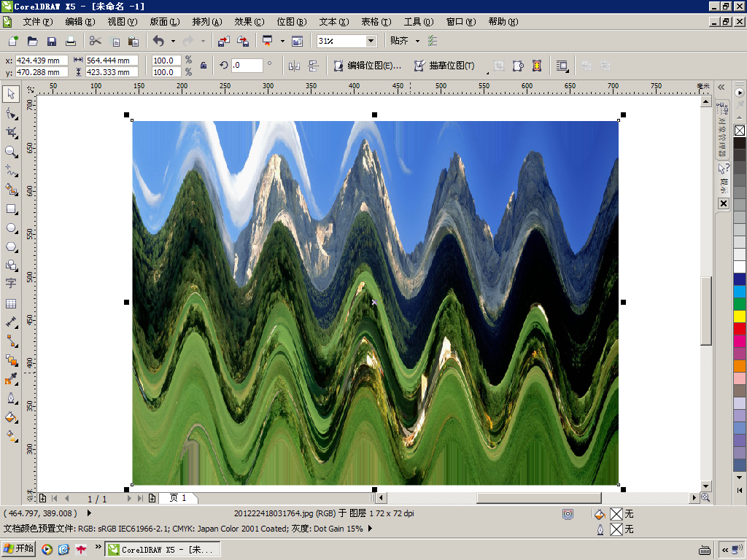Select the Fill bucket tool
This screenshot has height=560, width=747.
pyautogui.click(x=11, y=417)
